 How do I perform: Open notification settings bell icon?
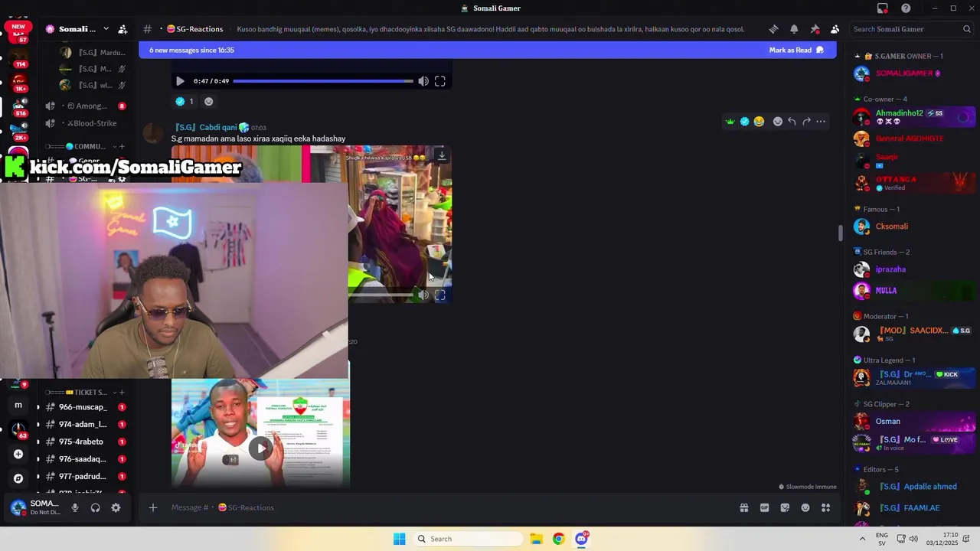click(x=794, y=29)
